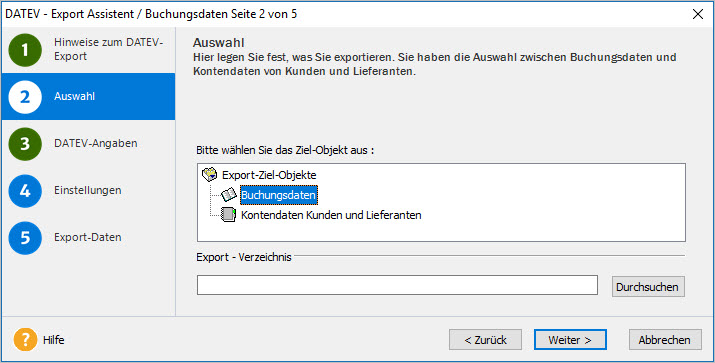Select the Export-Ziel-Objekte root node
The height and width of the screenshot is (363, 715).
pos(269,175)
